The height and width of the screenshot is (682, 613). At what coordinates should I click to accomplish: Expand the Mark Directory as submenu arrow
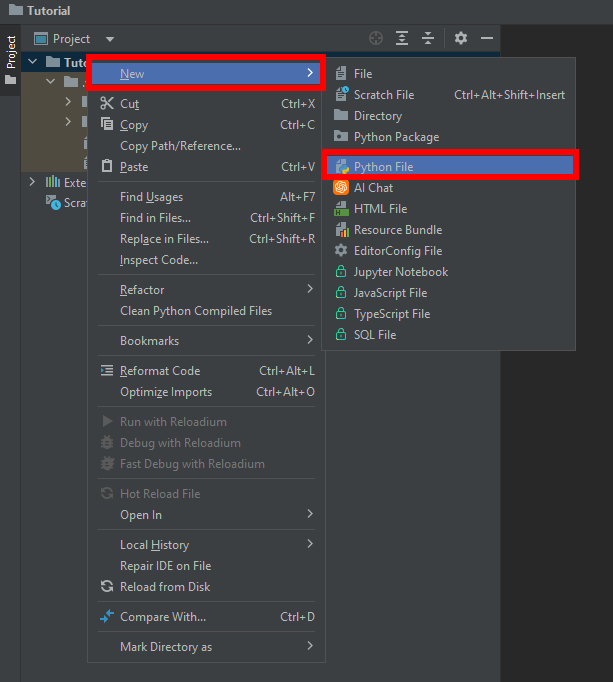(x=310, y=646)
